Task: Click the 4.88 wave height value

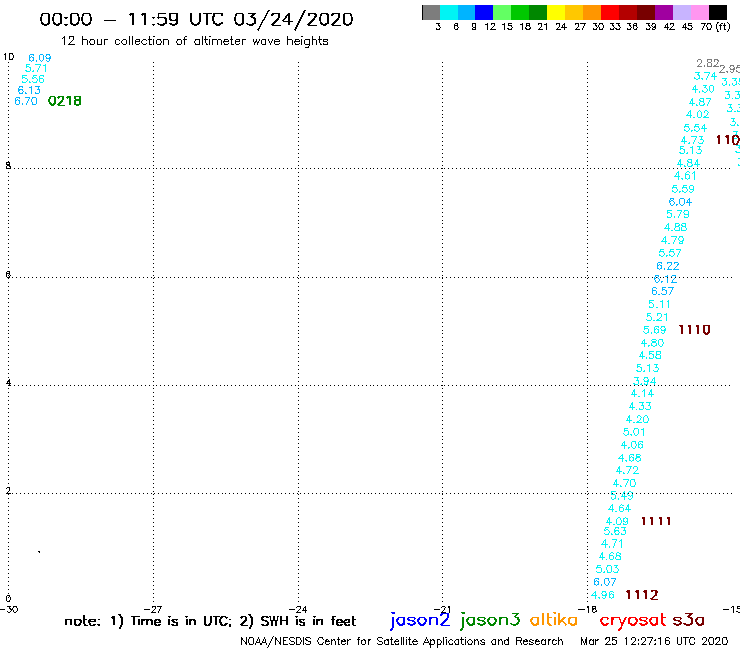Action: [x=675, y=227]
